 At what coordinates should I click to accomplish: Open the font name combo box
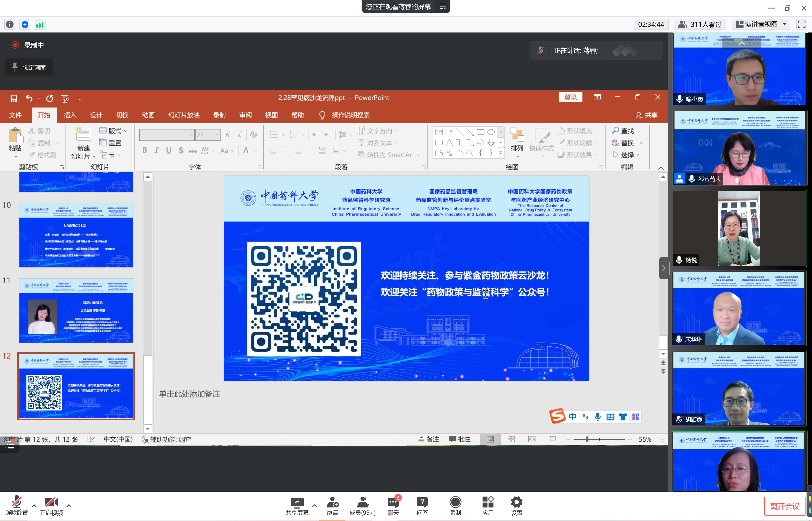click(167, 135)
